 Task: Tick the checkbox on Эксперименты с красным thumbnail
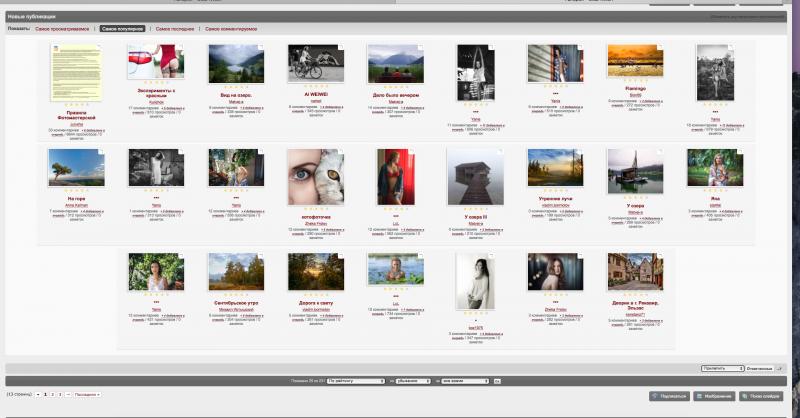click(181, 47)
